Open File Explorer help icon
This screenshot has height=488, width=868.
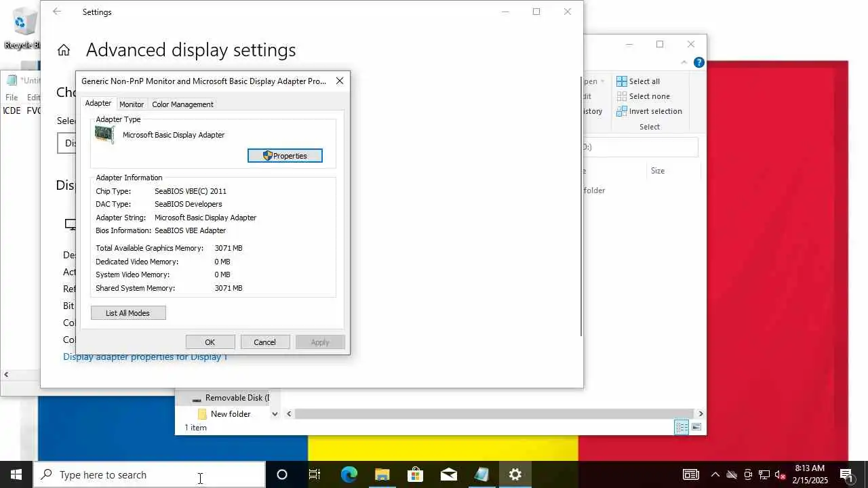699,62
